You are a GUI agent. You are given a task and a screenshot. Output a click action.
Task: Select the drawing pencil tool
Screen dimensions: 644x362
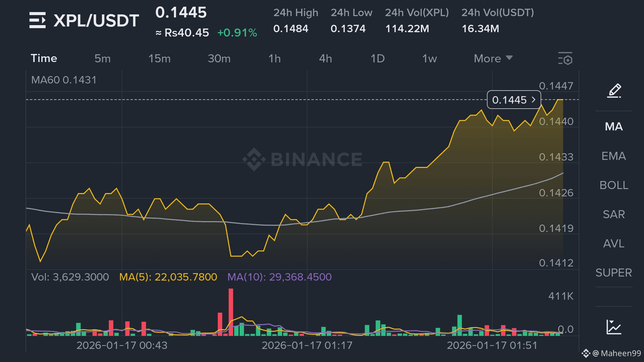click(614, 90)
